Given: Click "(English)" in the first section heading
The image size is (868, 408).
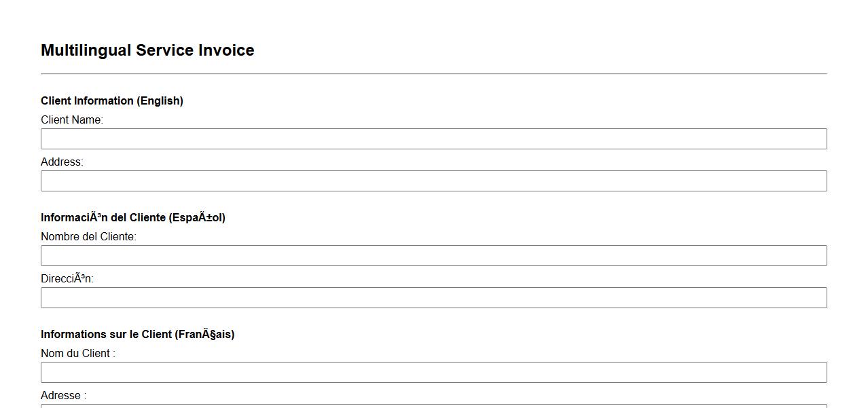Looking at the screenshot, I should tap(160, 101).
